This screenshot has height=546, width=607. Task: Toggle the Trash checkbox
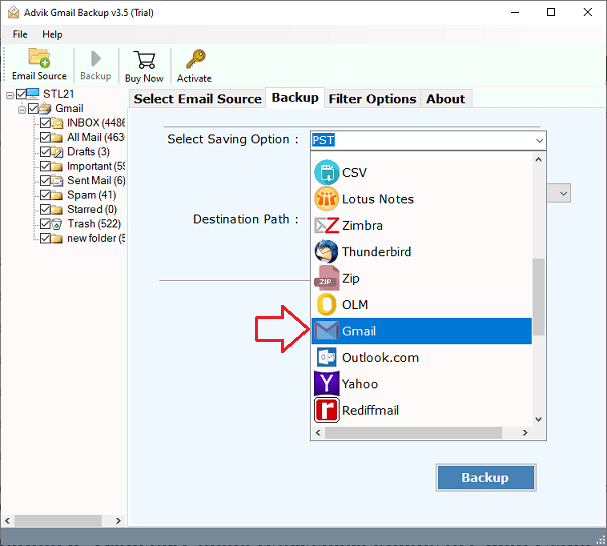pyautogui.click(x=45, y=223)
